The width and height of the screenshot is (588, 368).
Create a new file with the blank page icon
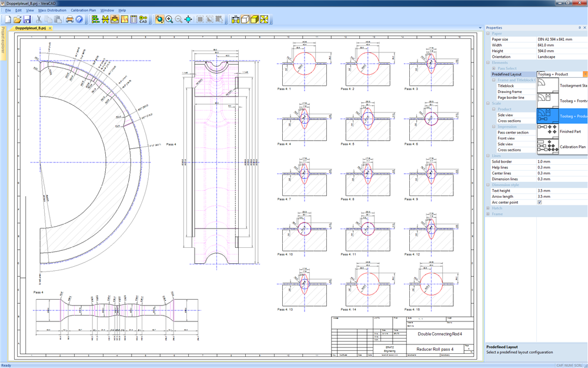point(8,19)
